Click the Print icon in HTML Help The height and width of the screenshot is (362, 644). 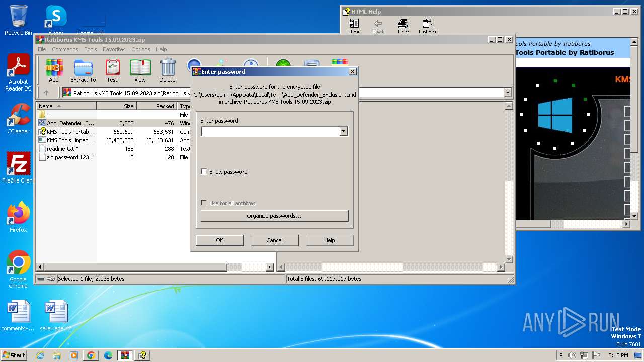pyautogui.click(x=403, y=26)
